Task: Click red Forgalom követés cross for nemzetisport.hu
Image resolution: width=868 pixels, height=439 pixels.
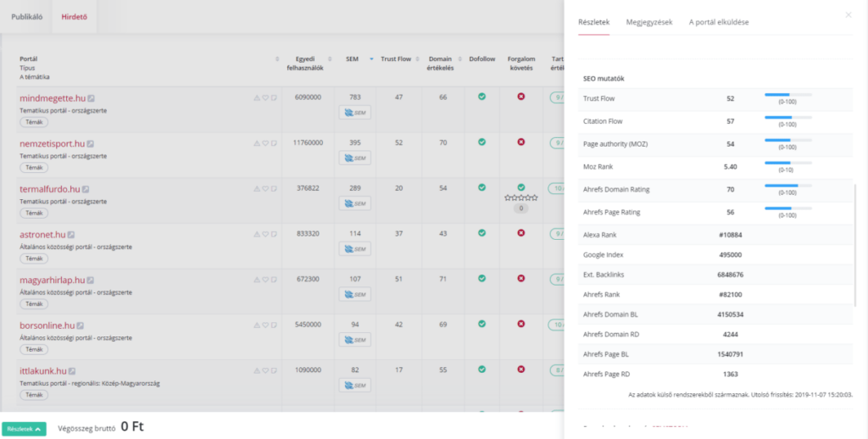Action: 520,142
